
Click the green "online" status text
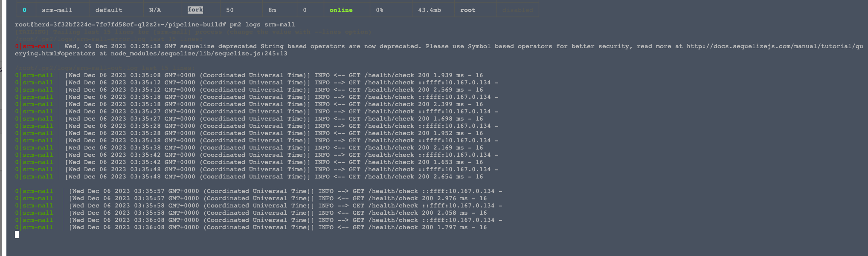[x=341, y=10]
